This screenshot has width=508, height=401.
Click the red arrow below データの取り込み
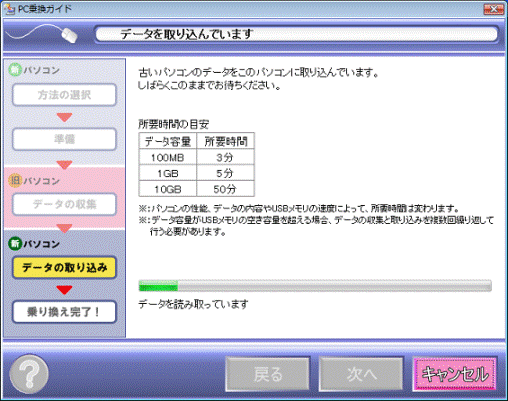click(64, 290)
